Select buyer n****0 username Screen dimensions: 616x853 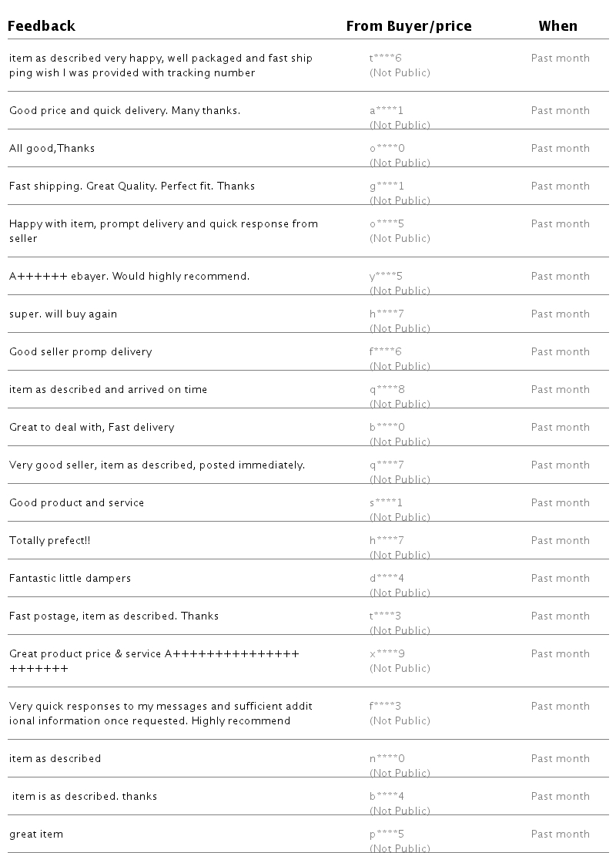tap(387, 758)
